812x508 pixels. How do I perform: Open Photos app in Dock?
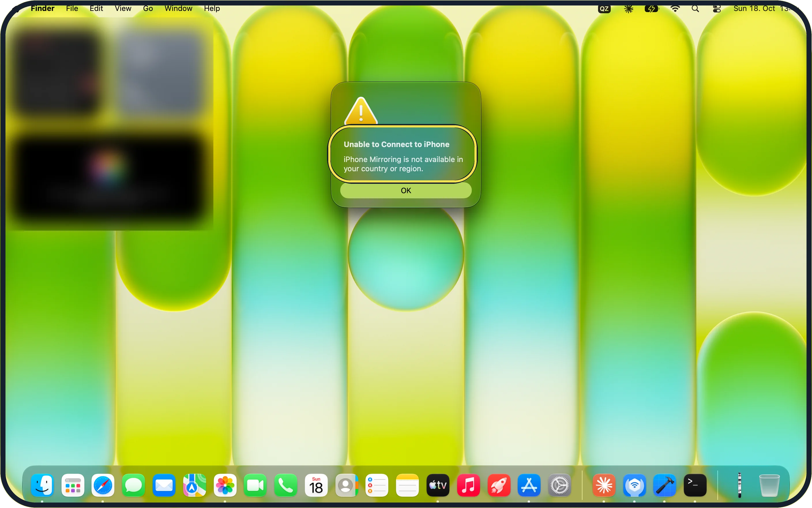pyautogui.click(x=225, y=485)
